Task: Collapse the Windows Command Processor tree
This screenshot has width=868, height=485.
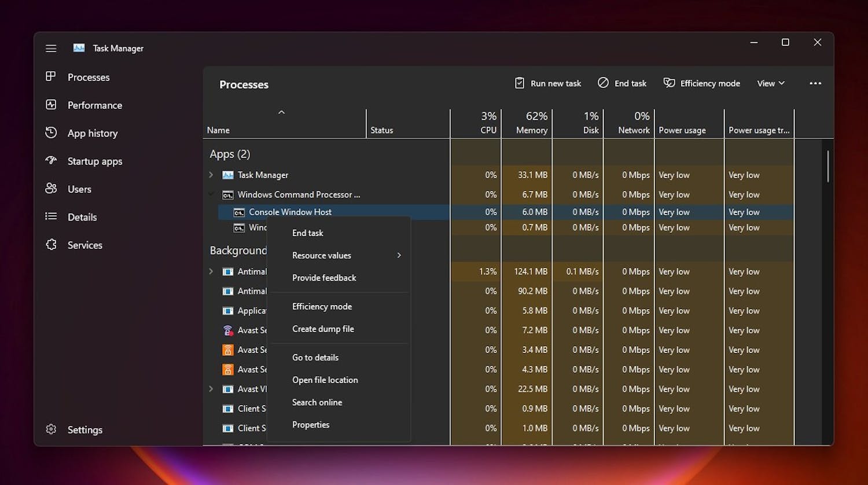Action: click(x=211, y=194)
